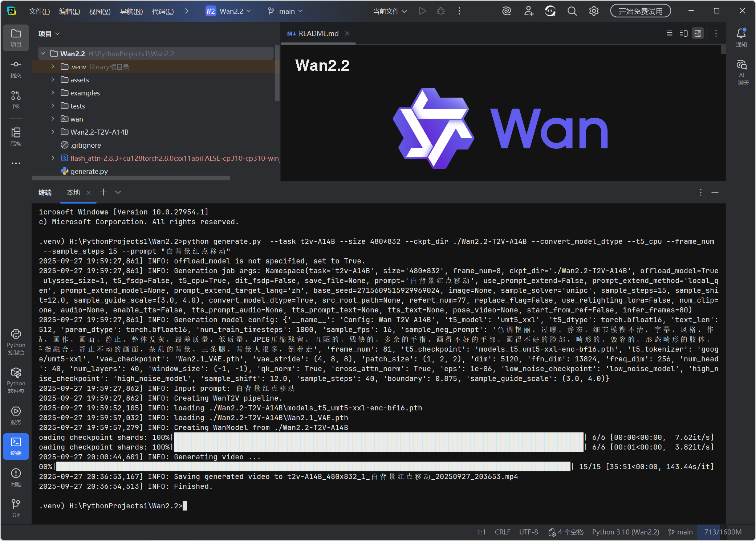Open the Navigate (导航) menu
This screenshot has height=541, width=756.
[131, 11]
